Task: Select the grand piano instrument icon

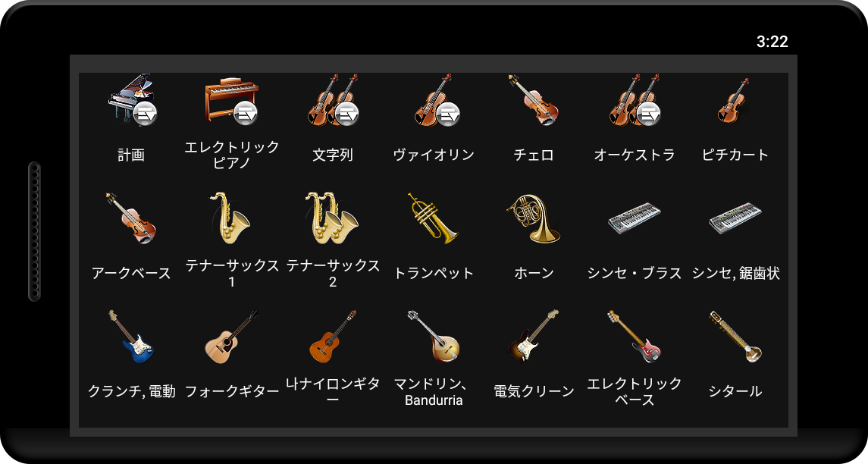Action: [x=131, y=99]
